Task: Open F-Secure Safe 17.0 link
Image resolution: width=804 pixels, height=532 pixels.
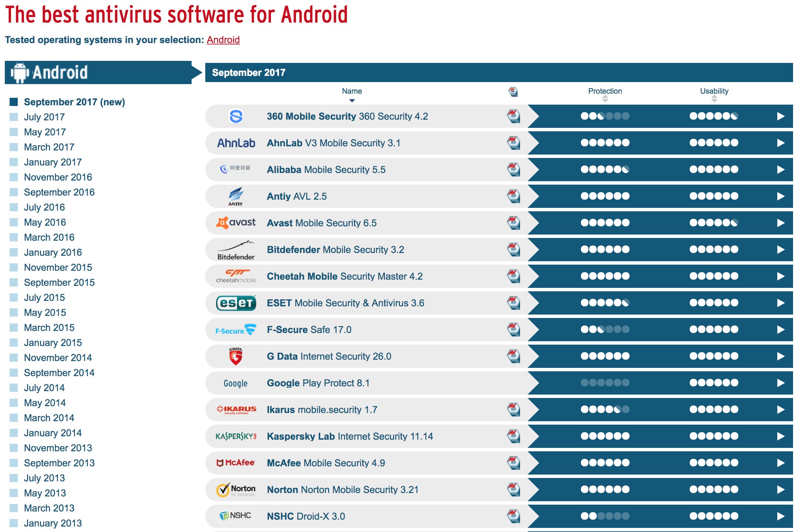Action: click(309, 330)
